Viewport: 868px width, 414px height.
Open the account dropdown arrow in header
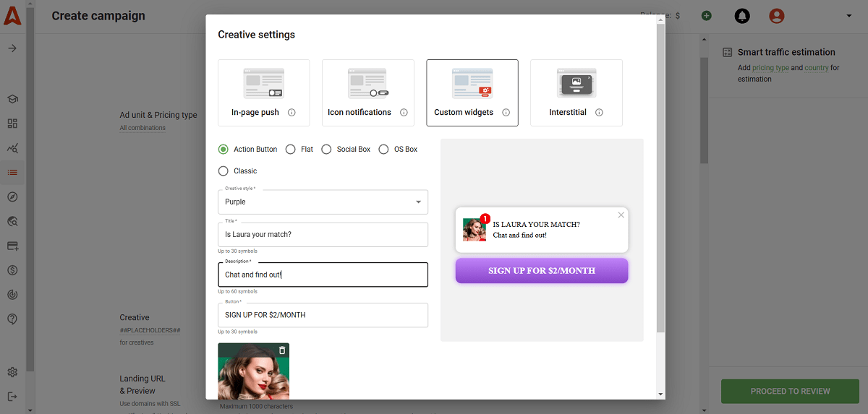tap(848, 16)
